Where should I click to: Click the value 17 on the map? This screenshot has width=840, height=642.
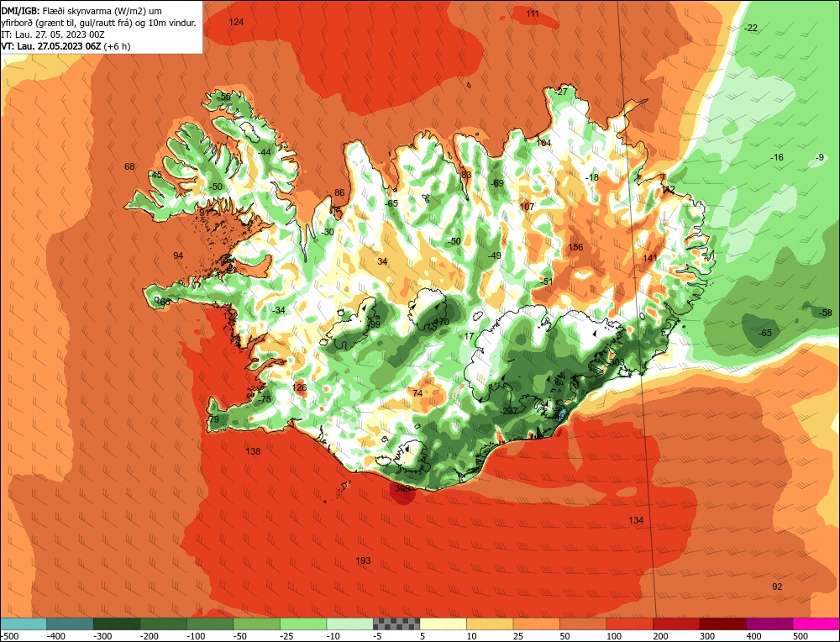click(x=470, y=336)
